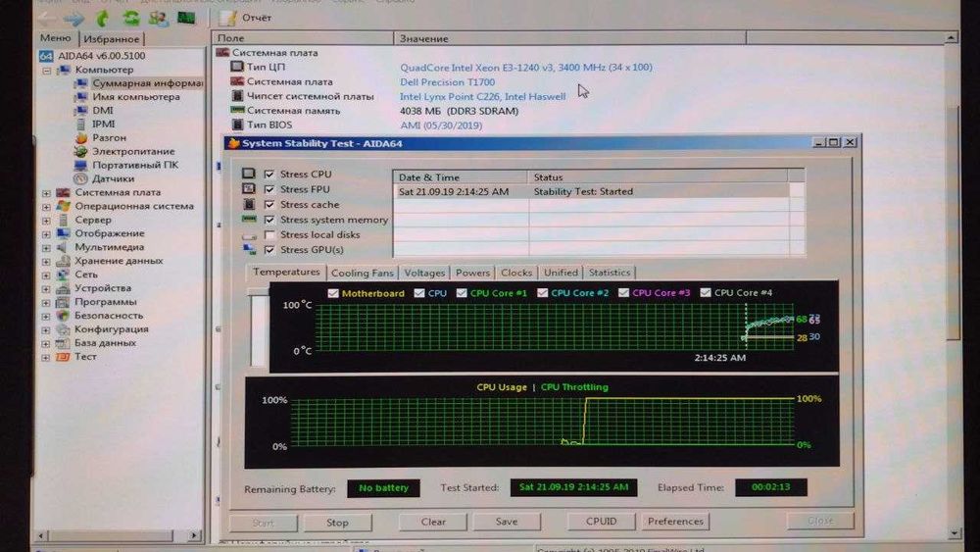Collapse the Компьютер tree node
Screen dimensions: 980x552
(x=47, y=70)
